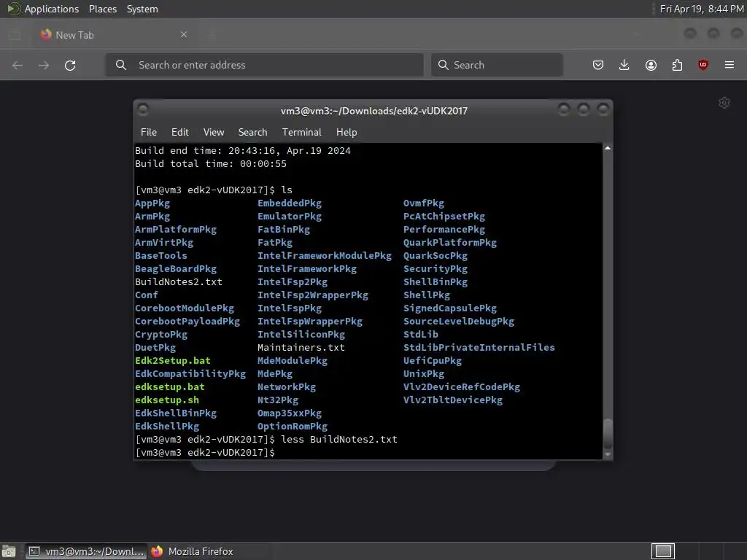747x560 pixels.
Task: Open Firefox account icon
Action: click(651, 65)
